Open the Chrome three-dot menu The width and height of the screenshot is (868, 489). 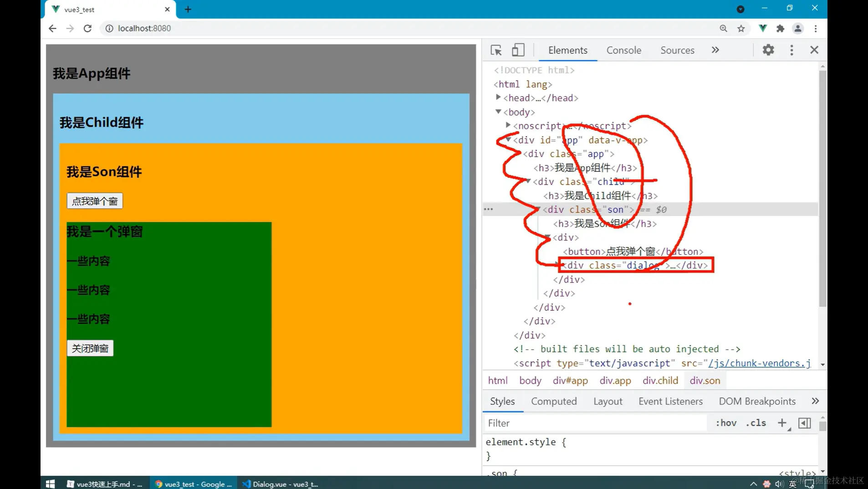pyautogui.click(x=816, y=28)
